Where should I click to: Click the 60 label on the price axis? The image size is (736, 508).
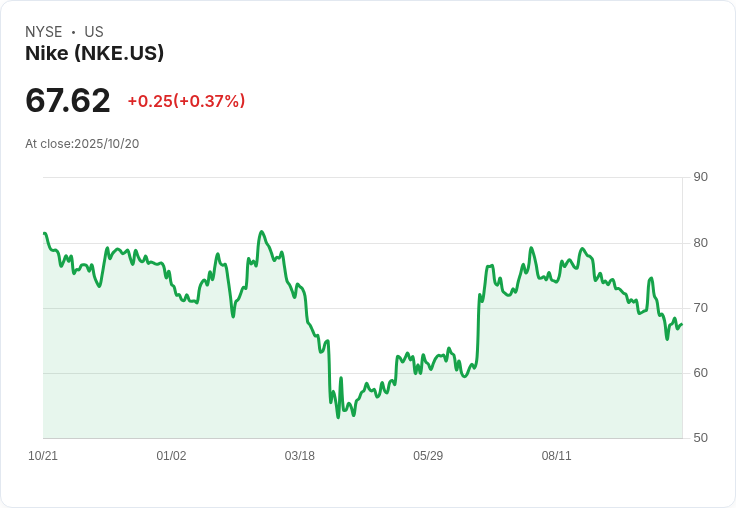(700, 373)
